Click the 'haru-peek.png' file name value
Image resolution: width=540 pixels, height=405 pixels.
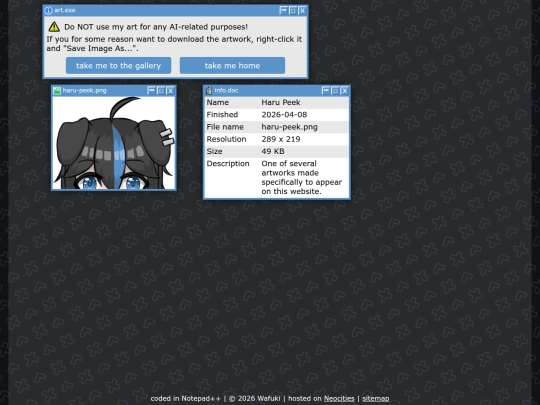click(289, 127)
